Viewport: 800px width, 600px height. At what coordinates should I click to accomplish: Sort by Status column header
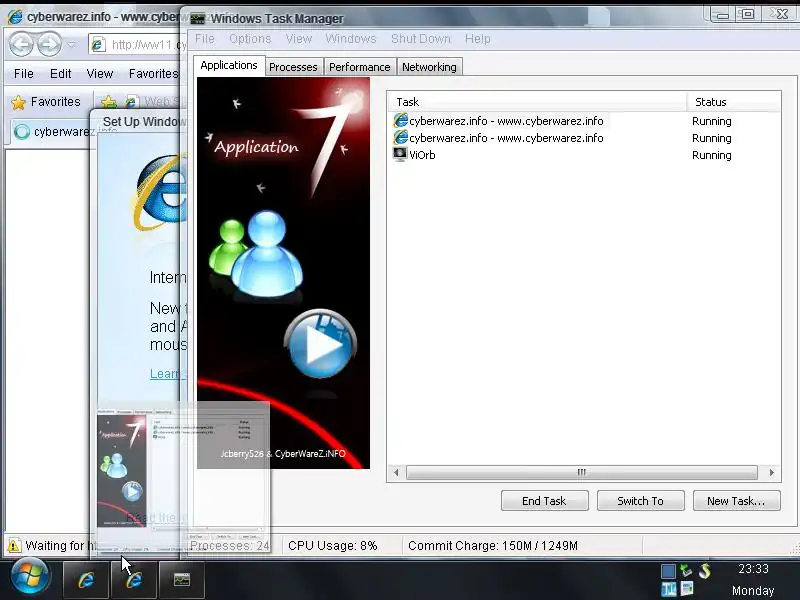pos(734,102)
